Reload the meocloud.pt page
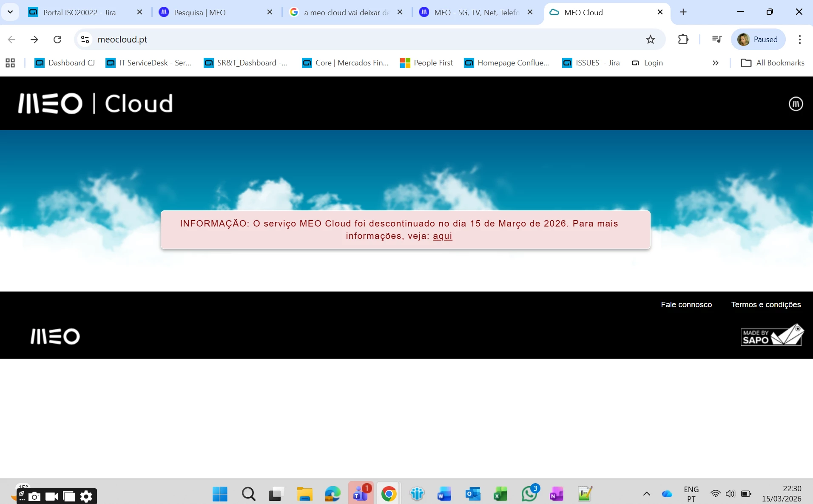 (57, 40)
